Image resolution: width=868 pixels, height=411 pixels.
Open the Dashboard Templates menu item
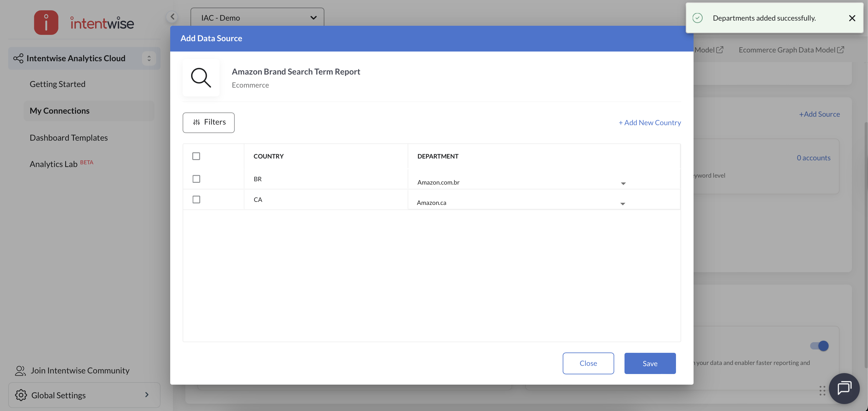69,138
